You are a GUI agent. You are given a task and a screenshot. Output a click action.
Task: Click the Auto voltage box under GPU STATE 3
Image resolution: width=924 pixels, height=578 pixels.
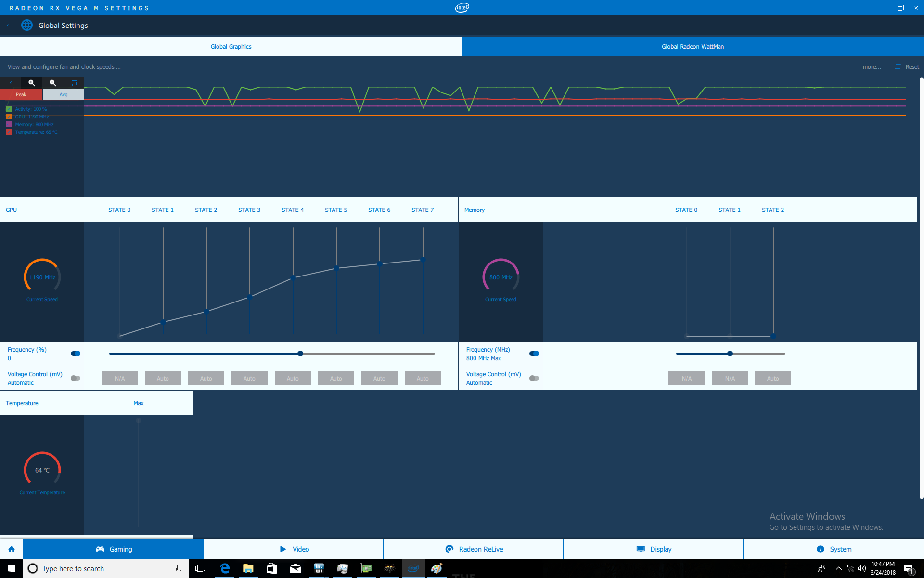click(250, 379)
